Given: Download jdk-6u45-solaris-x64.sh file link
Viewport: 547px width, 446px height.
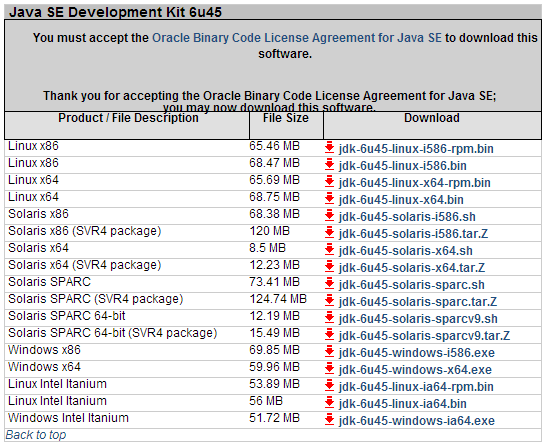Looking at the screenshot, I should coord(405,251).
